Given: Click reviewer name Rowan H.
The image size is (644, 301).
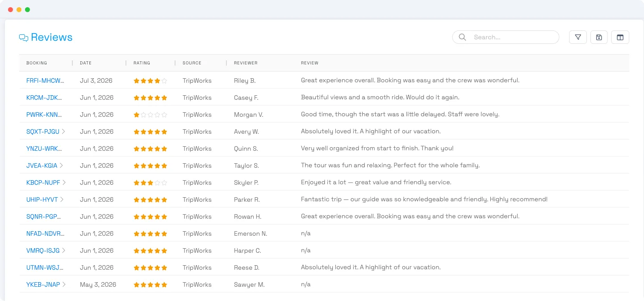Looking at the screenshot, I should [247, 216].
